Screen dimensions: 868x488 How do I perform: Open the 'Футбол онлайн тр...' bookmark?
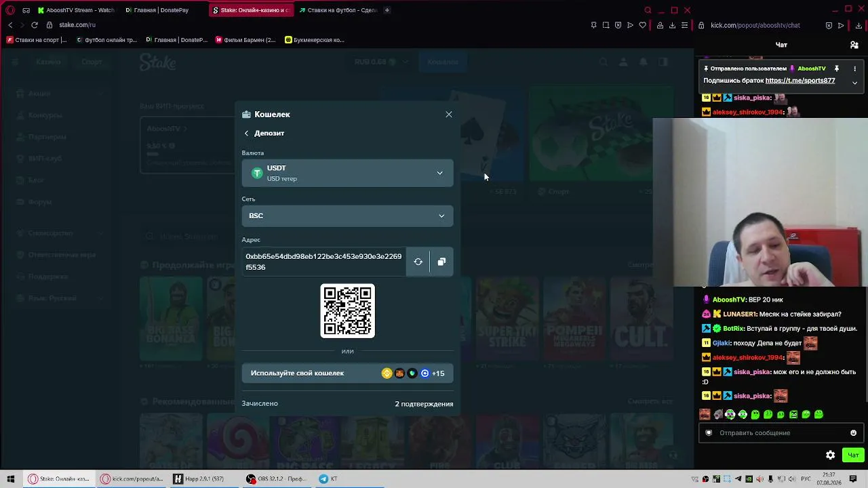coord(107,40)
